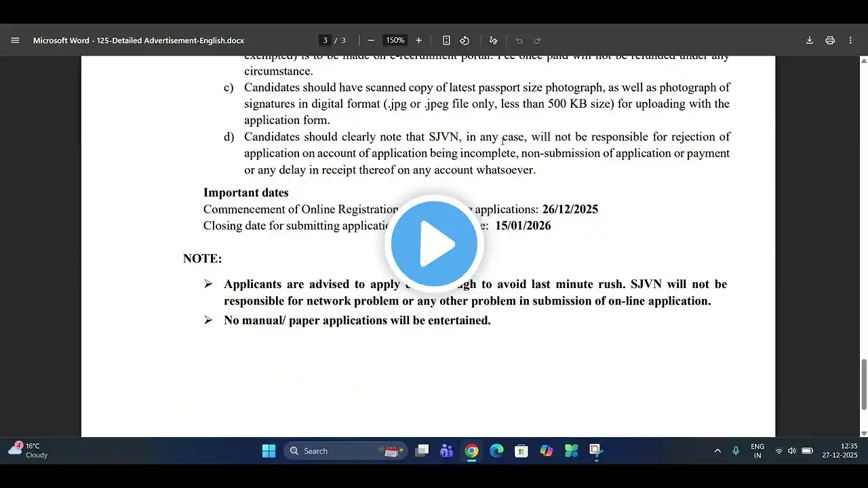
Task: Rotate the document counterclockwise
Action: coord(465,41)
